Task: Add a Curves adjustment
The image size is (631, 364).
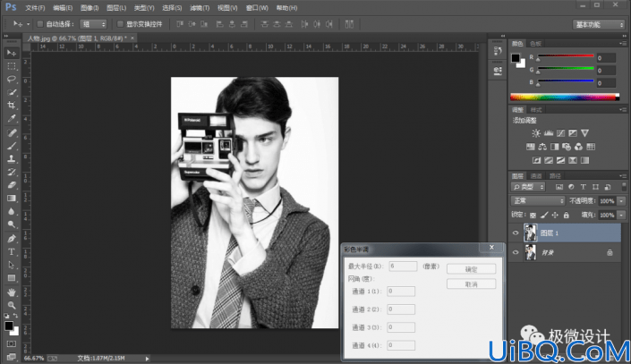Action: click(560, 133)
